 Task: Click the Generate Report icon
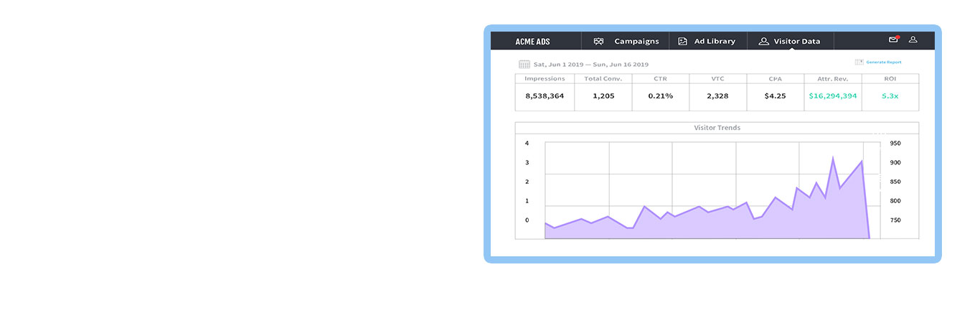click(859, 62)
